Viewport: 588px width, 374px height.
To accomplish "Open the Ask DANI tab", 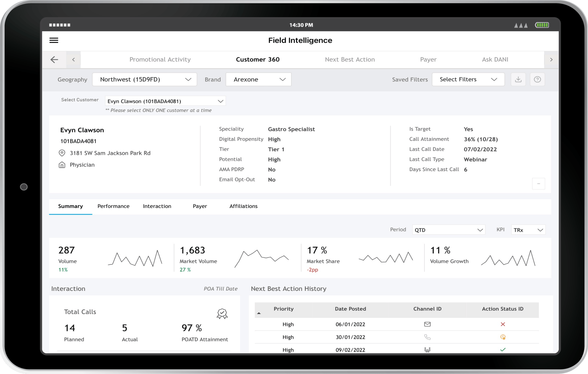I will pos(495,59).
